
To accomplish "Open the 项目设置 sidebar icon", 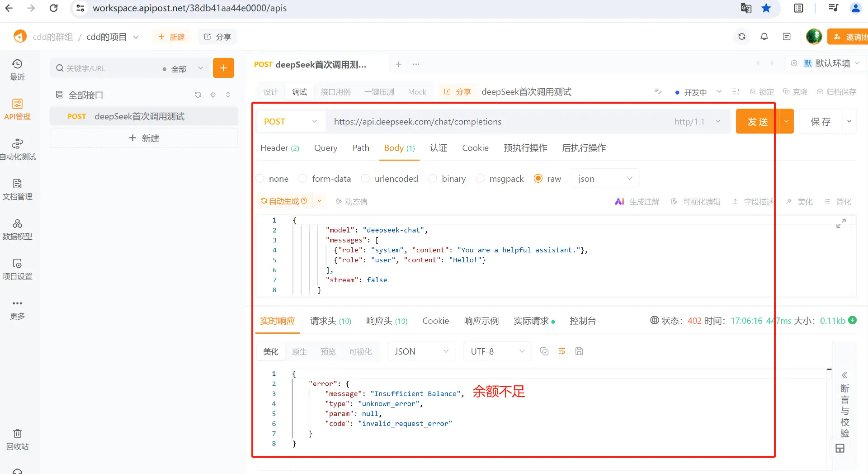I will coord(17,269).
